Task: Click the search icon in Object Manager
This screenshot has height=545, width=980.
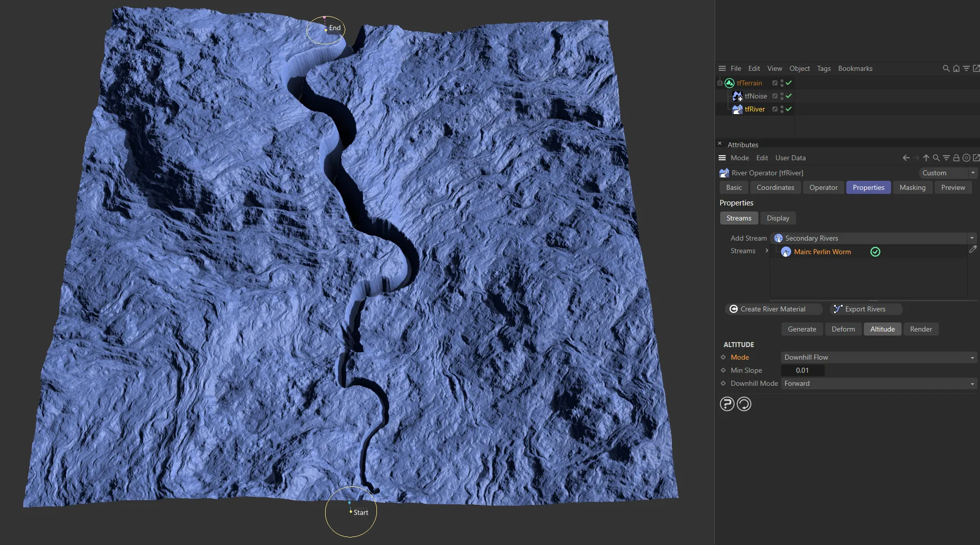Action: click(946, 68)
